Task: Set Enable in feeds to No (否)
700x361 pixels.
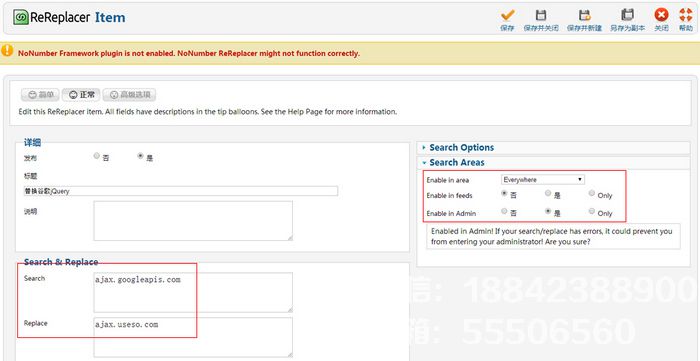Action: point(504,193)
